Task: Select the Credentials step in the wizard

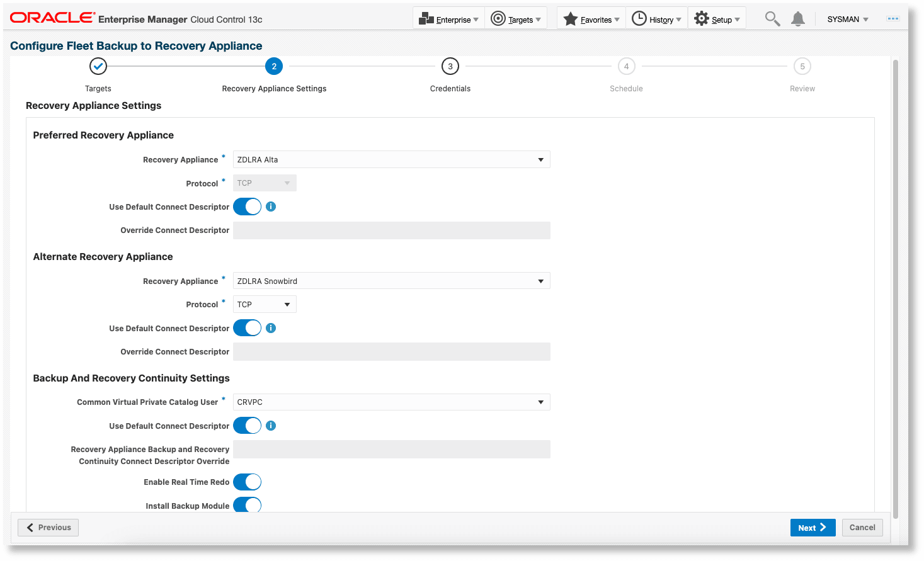Action: pos(450,66)
